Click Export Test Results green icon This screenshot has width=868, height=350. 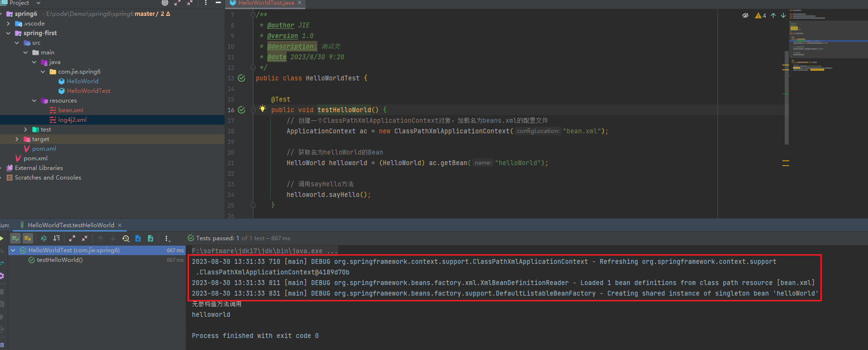point(151,238)
